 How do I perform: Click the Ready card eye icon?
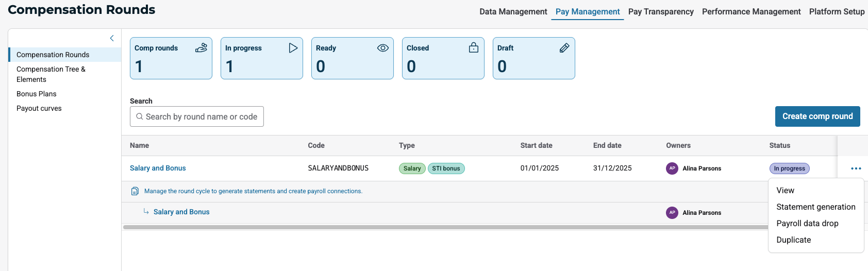pyautogui.click(x=382, y=48)
